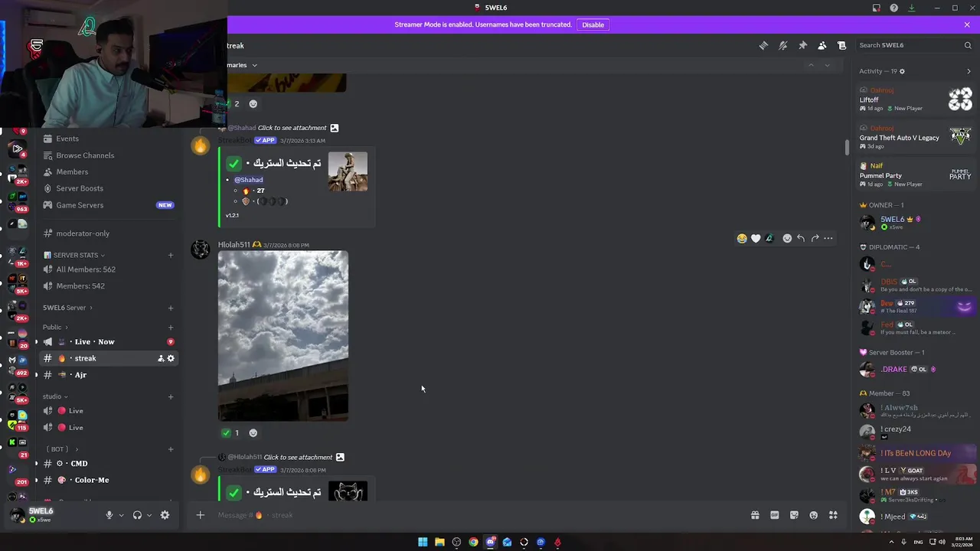Screen dimensions: 980x551
Task: Open attachment plus button in message bar
Action: (201, 515)
